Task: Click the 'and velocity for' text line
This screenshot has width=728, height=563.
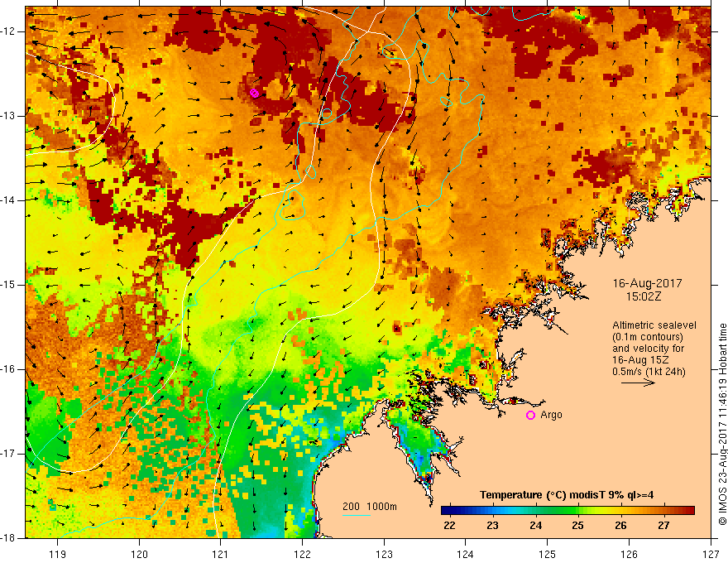Action: point(648,349)
